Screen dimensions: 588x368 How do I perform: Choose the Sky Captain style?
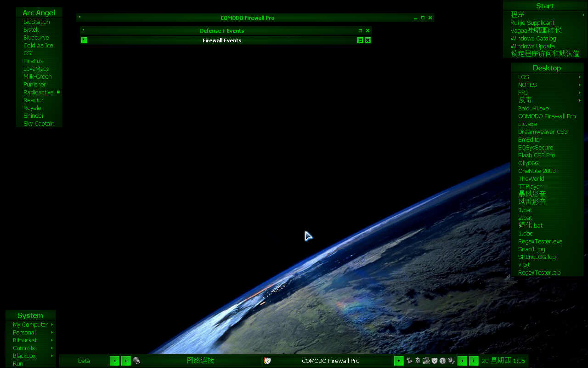(x=39, y=124)
